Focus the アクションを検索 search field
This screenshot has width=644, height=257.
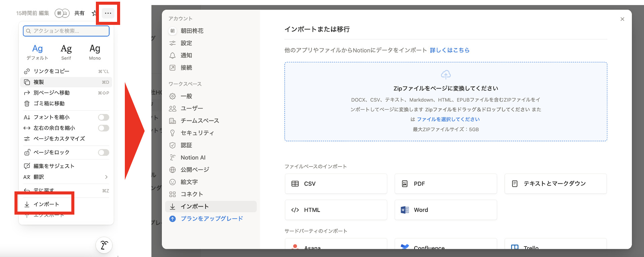click(66, 31)
